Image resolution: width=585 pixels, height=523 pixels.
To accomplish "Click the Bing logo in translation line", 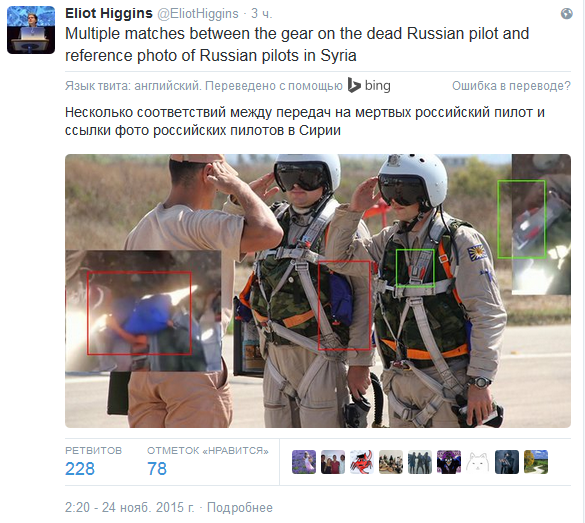I will [x=369, y=85].
